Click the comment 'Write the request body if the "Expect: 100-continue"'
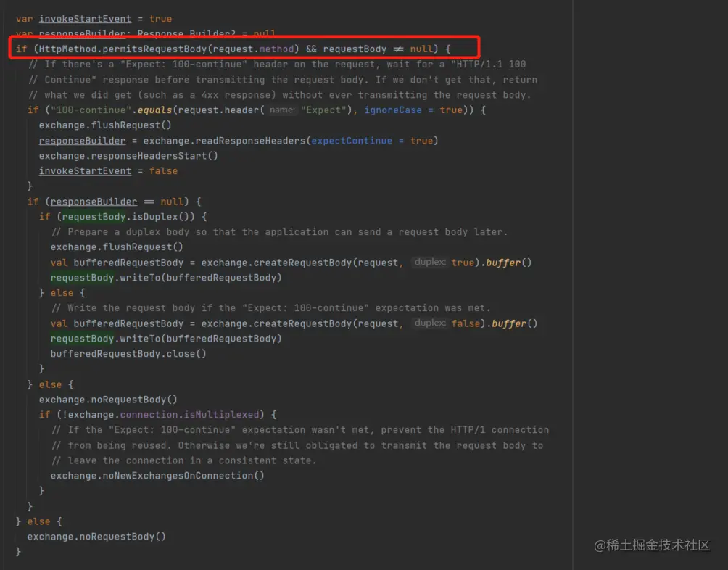This screenshot has width=728, height=570. pyautogui.click(x=271, y=307)
